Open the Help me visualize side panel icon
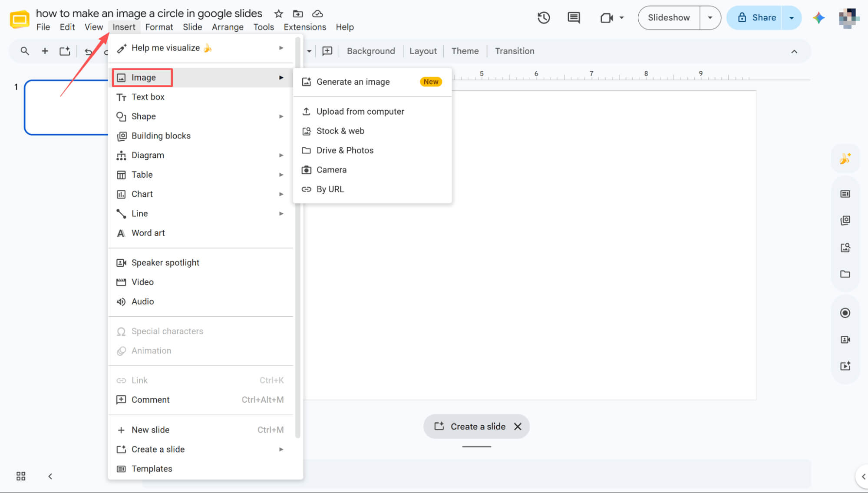868x493 pixels. (x=845, y=159)
